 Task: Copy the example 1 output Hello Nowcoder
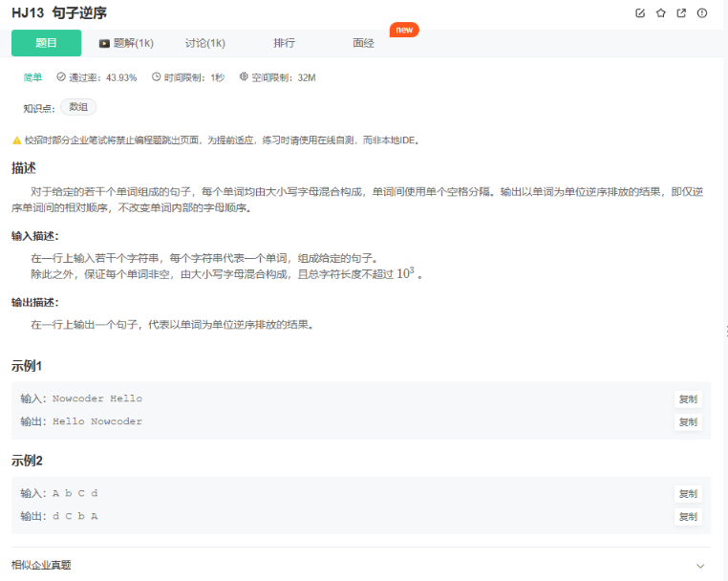(x=688, y=422)
